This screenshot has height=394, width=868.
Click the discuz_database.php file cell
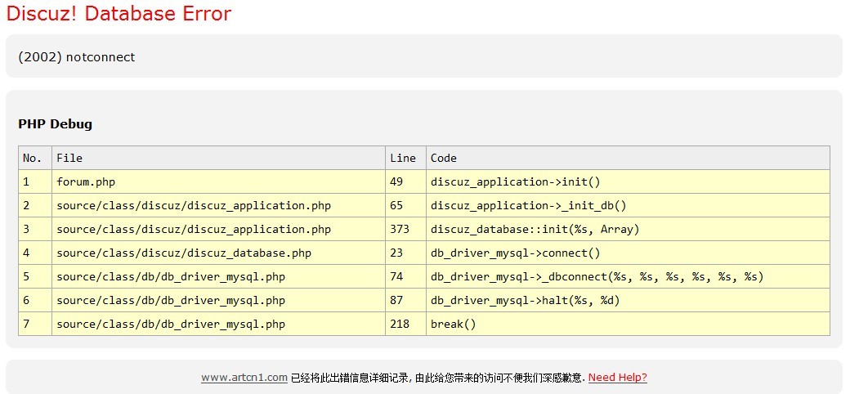point(219,253)
